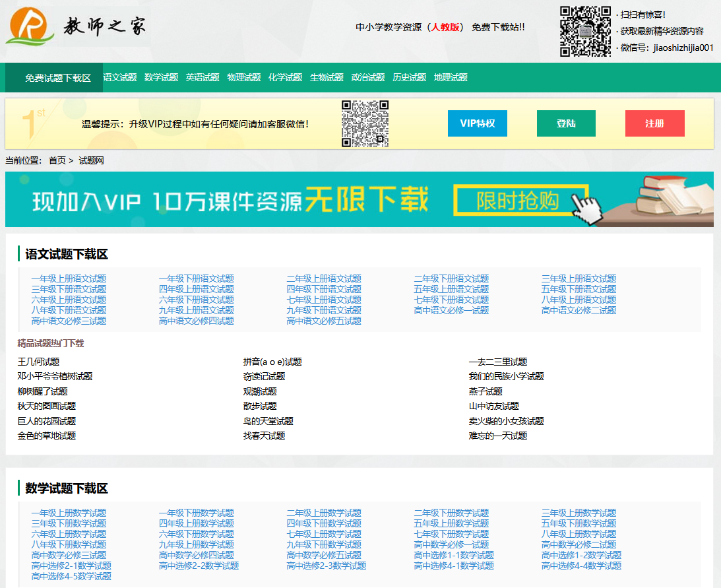This screenshot has width=721, height=588.
Task: Click 山中访友试题 link
Action: point(494,406)
